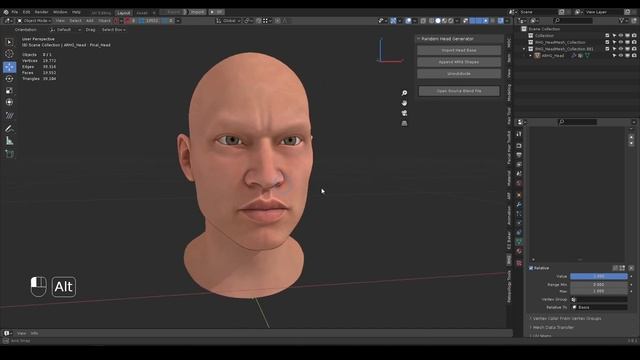Select the Add Cube tool
Viewport: 640px width, 360px height.
(x=9, y=154)
